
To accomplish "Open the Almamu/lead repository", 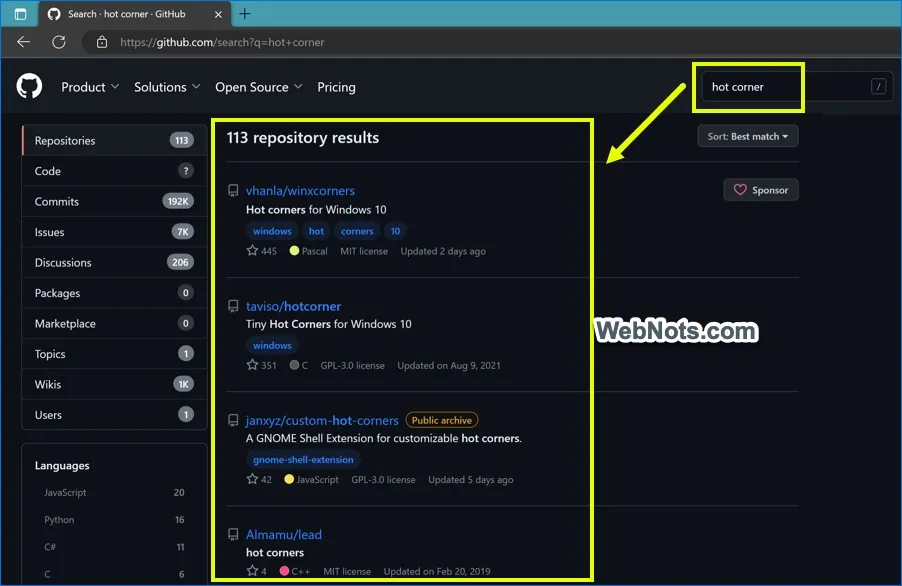I will pos(284,534).
